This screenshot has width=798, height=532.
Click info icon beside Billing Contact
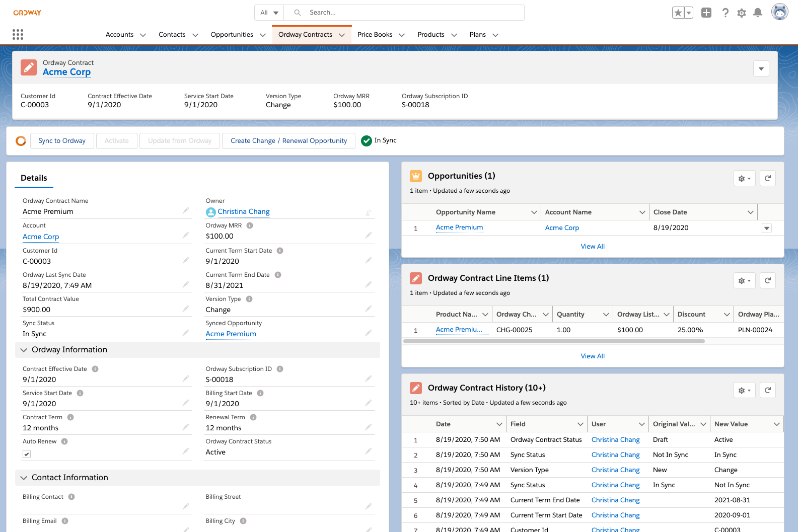pyautogui.click(x=71, y=497)
